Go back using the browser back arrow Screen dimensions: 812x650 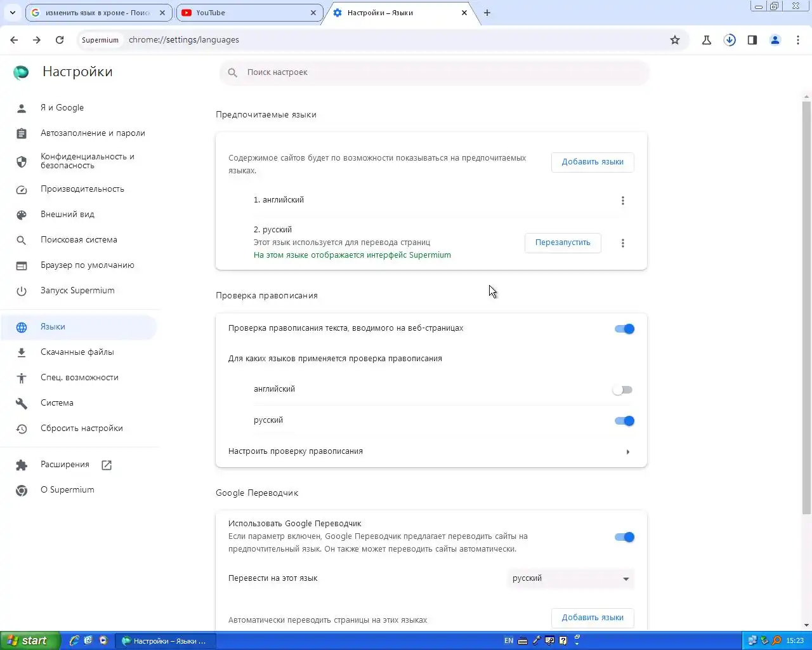tap(14, 40)
